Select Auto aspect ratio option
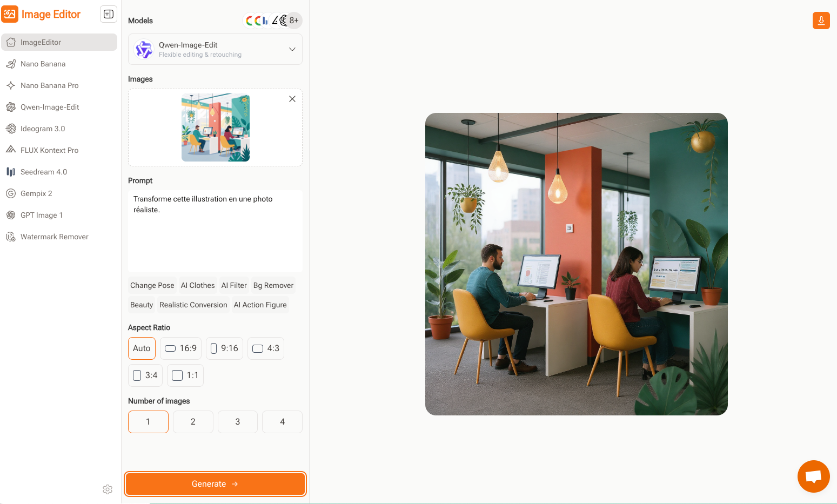 (142, 348)
